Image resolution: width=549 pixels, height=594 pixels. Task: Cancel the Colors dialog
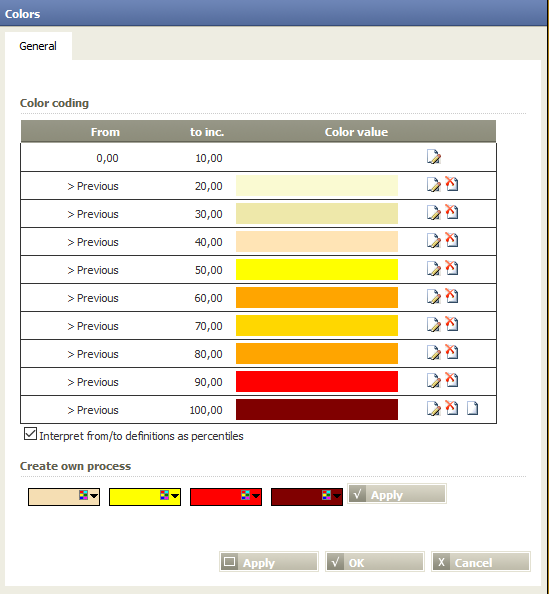click(x=481, y=562)
